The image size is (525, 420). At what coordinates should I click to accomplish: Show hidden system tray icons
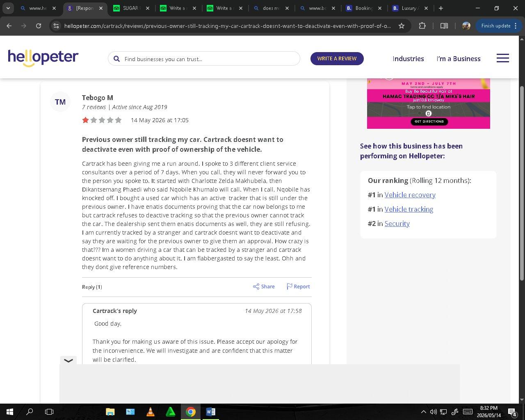pyautogui.click(x=423, y=412)
